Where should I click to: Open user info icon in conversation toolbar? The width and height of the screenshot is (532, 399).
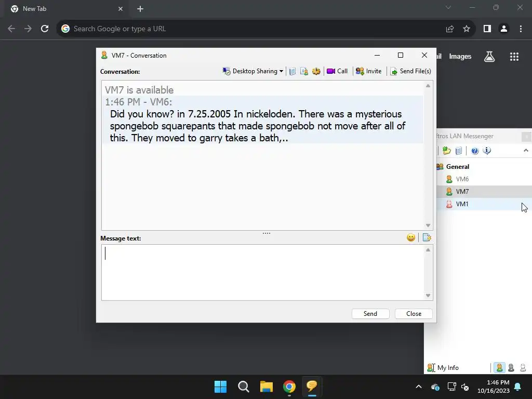[x=304, y=71]
